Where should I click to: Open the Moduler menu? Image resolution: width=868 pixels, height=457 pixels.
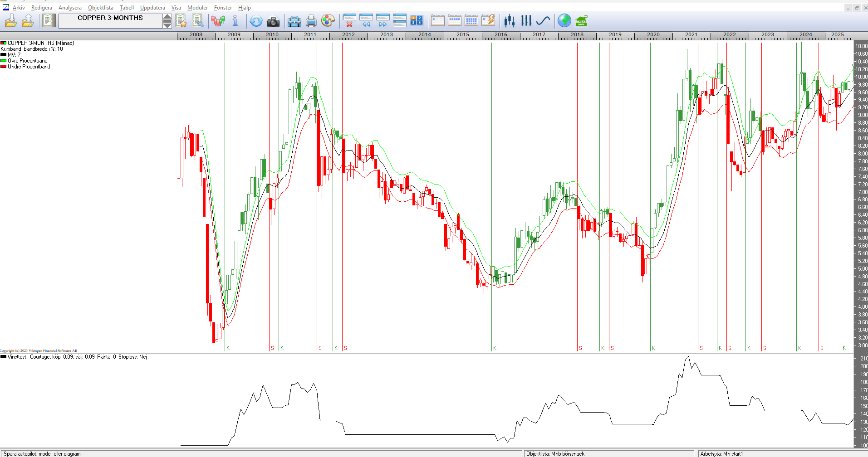pyautogui.click(x=197, y=8)
